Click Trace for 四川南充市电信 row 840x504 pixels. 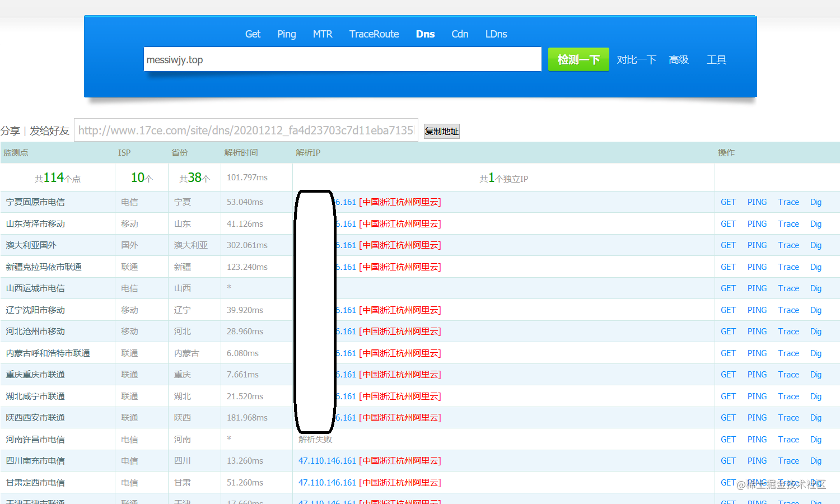click(788, 461)
